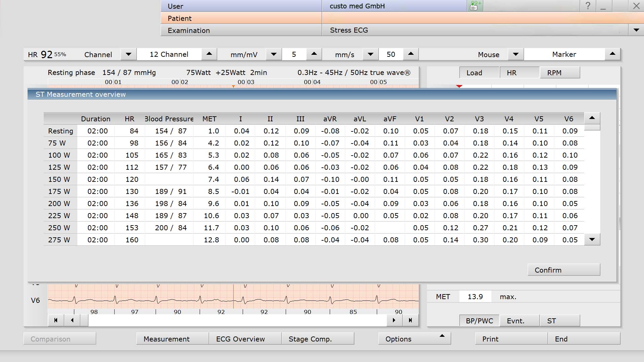Select the 275 W row label
Image resolution: width=644 pixels, height=362 pixels.
tap(61, 240)
